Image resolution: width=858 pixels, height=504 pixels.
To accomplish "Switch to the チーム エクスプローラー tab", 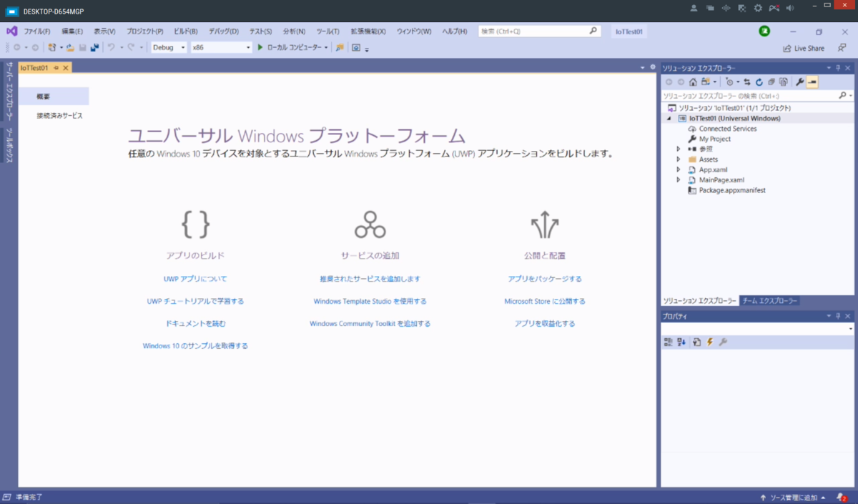I will [771, 301].
